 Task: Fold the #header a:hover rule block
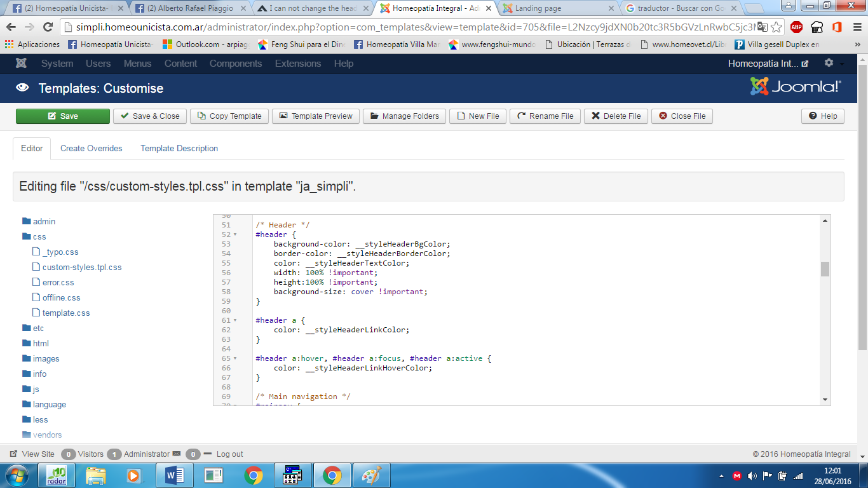(235, 358)
